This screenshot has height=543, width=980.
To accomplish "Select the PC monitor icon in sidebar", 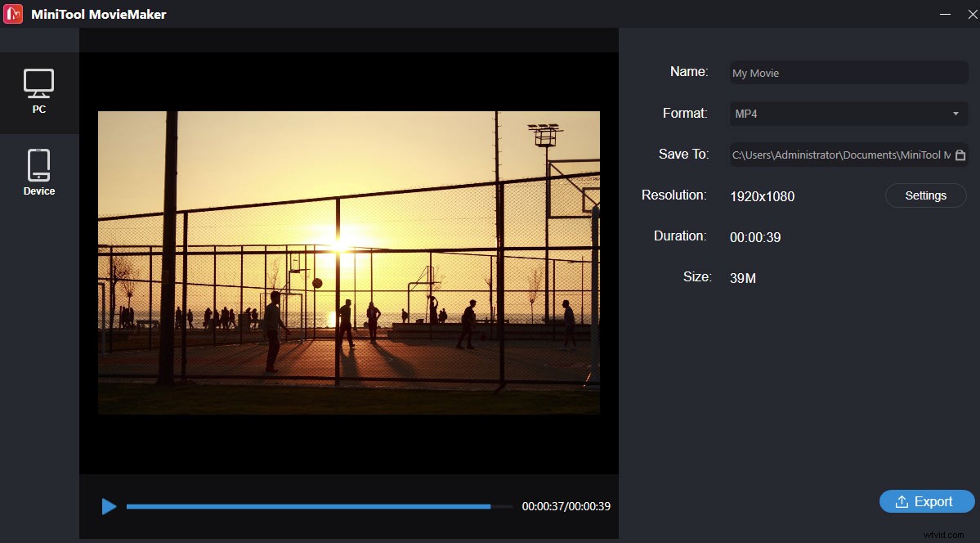I will pos(39,84).
